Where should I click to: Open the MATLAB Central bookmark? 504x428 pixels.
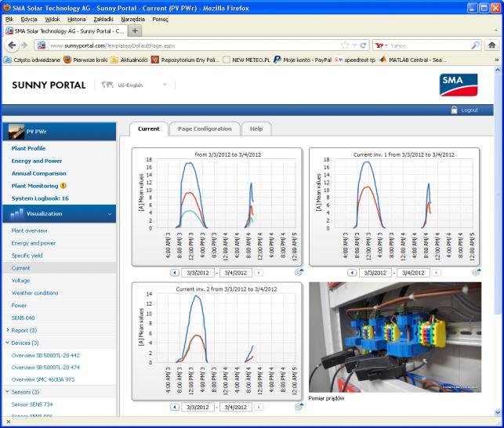413,60
